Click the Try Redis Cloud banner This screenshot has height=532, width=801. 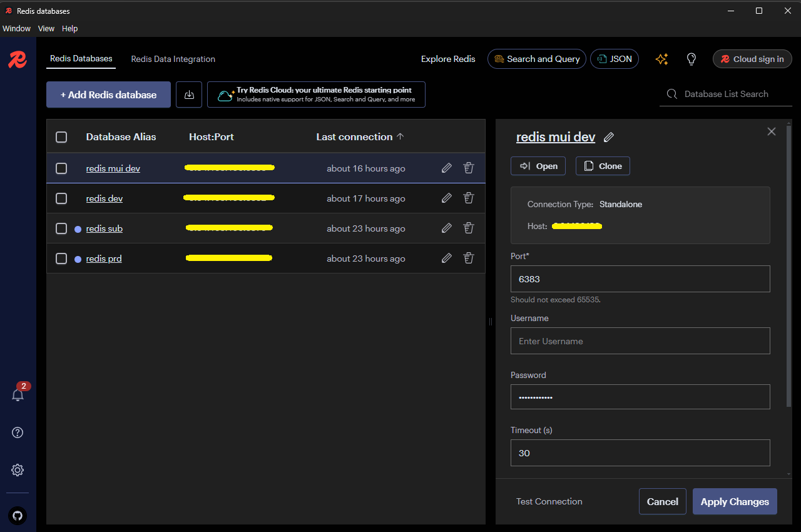pyautogui.click(x=316, y=95)
